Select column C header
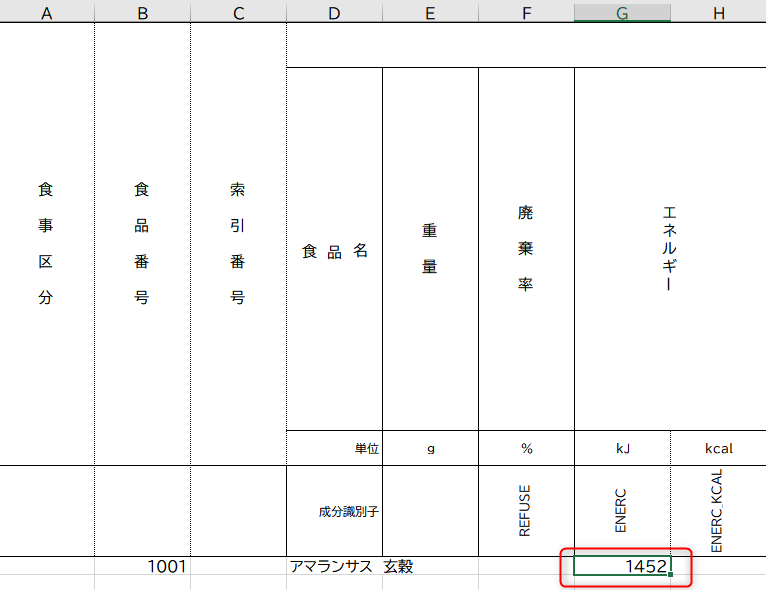 [238, 11]
